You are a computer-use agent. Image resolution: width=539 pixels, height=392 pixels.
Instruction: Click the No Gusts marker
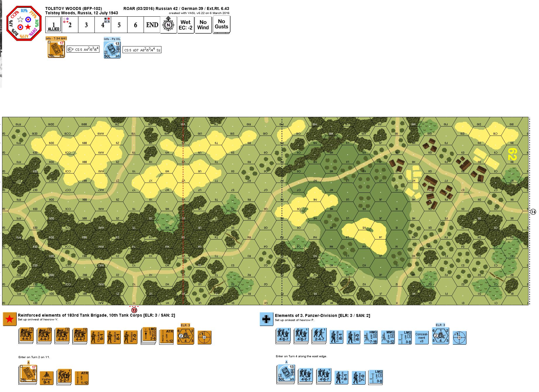pos(221,24)
